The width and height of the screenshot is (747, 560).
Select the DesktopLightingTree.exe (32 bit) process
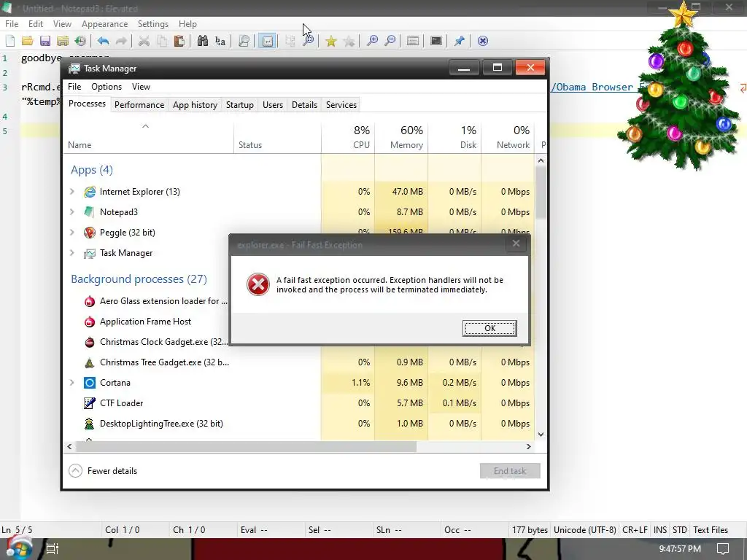[x=299, y=424]
